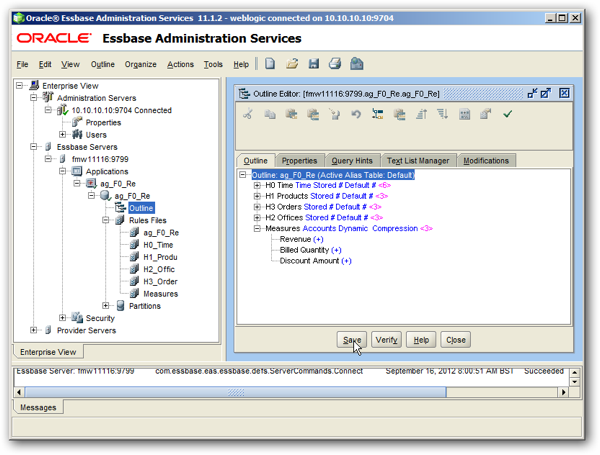Viewport: 600px width, 455px height.
Task: Expand the H0 Time dimension
Action: [257, 185]
